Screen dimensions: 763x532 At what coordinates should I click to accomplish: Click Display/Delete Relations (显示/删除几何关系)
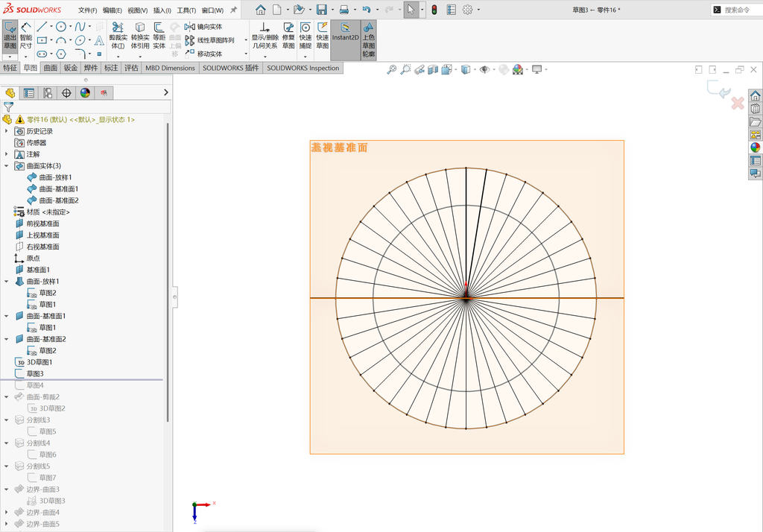[265, 36]
